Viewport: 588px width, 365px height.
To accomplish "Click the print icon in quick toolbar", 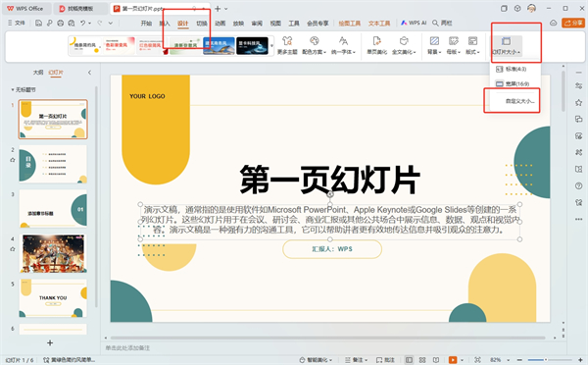I will point(61,23).
